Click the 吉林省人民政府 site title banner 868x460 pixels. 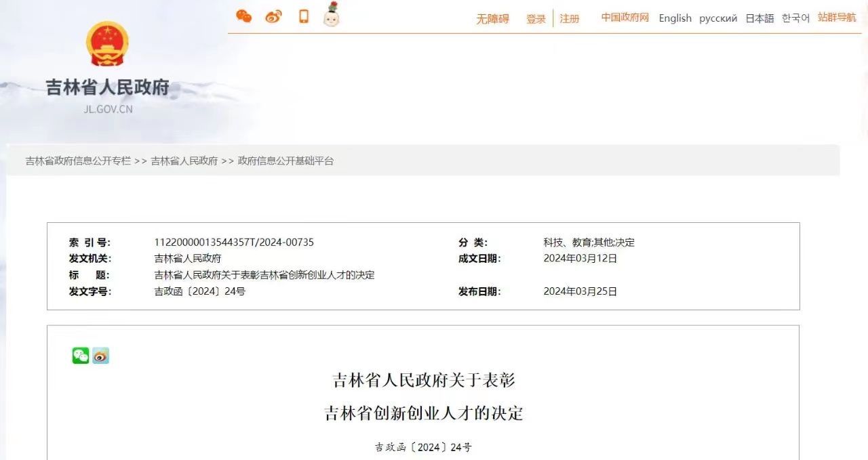coord(107,88)
